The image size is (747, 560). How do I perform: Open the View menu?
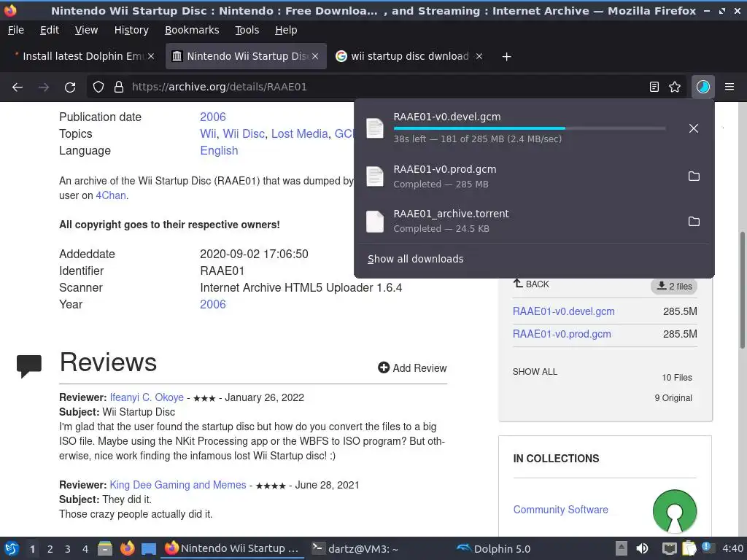click(86, 30)
